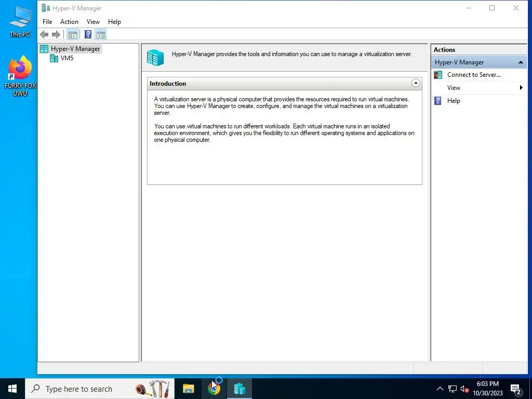Click the Connect to Server icon

click(438, 75)
